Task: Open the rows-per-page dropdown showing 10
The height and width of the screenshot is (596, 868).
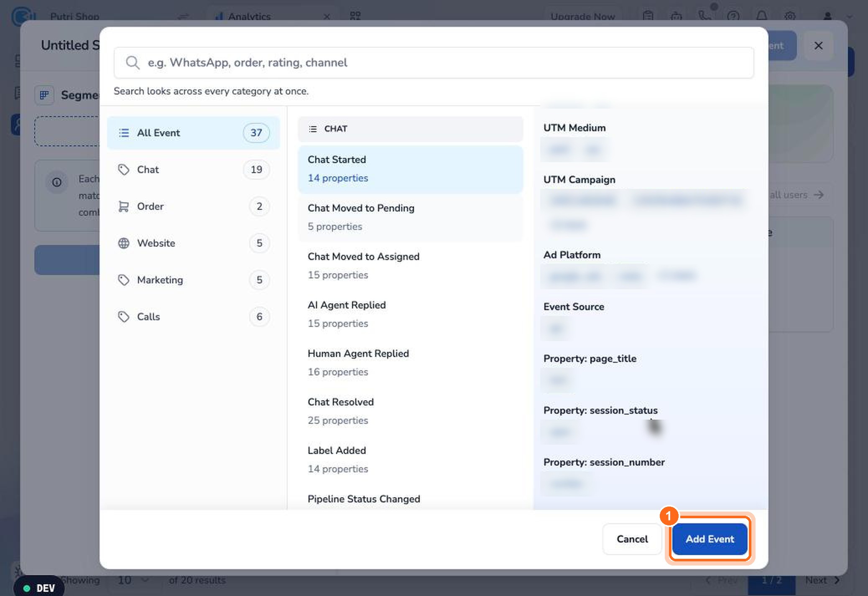Action: (x=133, y=580)
